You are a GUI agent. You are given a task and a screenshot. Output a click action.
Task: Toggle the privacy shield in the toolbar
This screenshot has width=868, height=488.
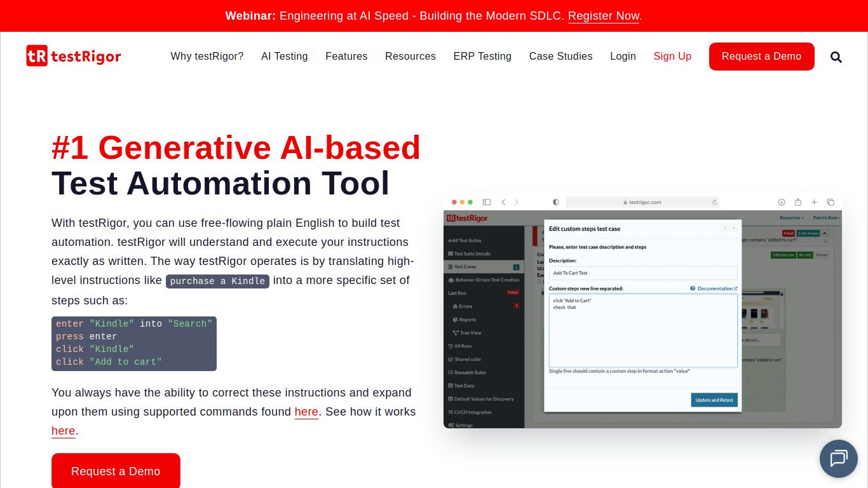pyautogui.click(x=556, y=202)
